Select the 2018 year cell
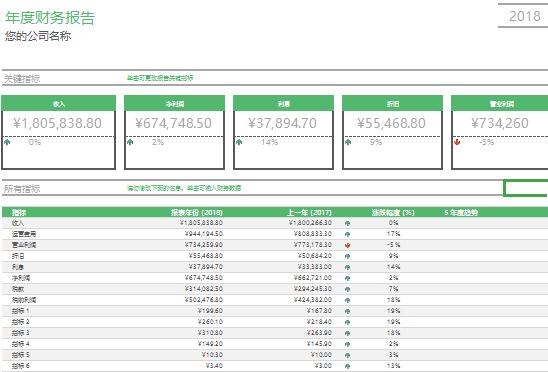548x372 pixels. coord(524,16)
